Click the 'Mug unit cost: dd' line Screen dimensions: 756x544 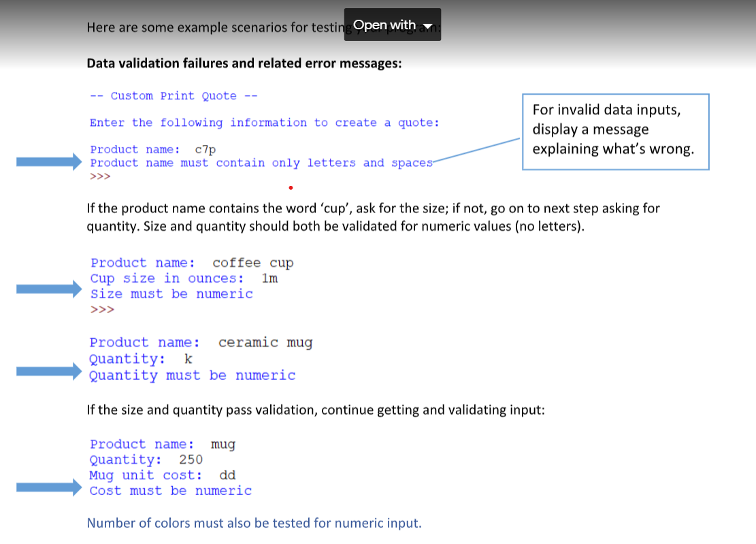(162, 475)
